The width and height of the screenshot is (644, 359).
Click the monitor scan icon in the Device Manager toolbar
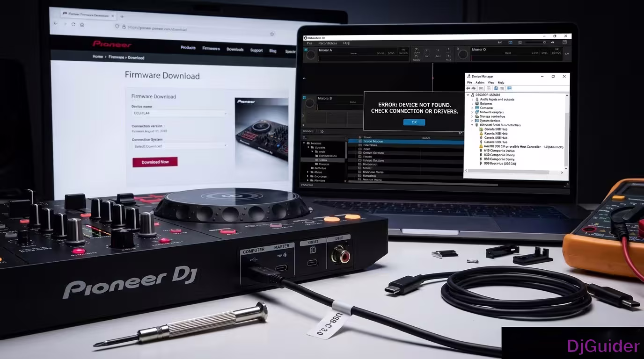pyautogui.click(x=509, y=88)
